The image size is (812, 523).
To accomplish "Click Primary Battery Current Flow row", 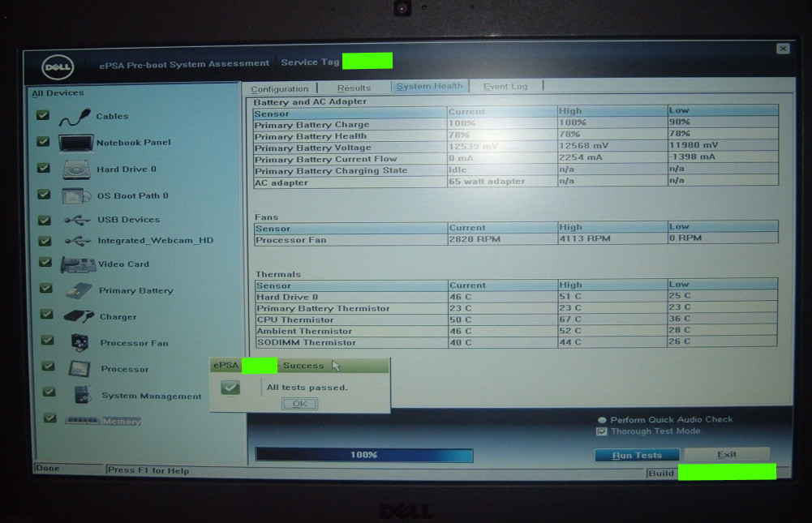I will click(x=515, y=158).
